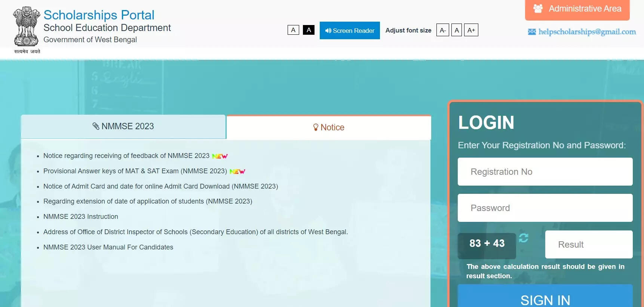Select the black high-contrast option

309,30
